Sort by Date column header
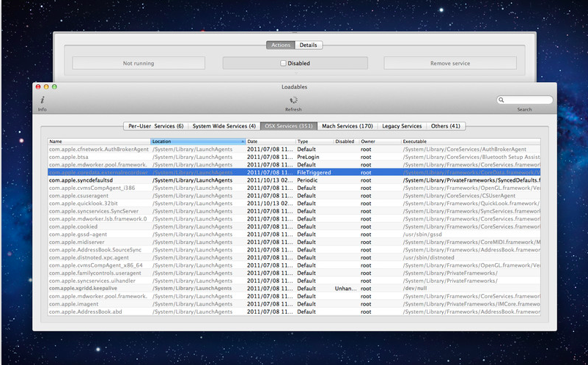 click(x=271, y=141)
